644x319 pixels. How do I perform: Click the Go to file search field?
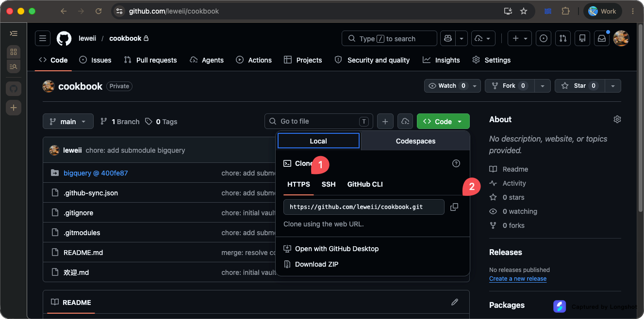(x=319, y=121)
